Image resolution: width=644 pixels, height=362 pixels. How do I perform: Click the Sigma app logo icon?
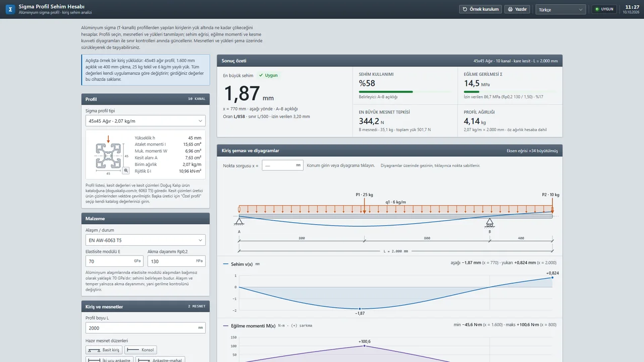(x=11, y=9)
